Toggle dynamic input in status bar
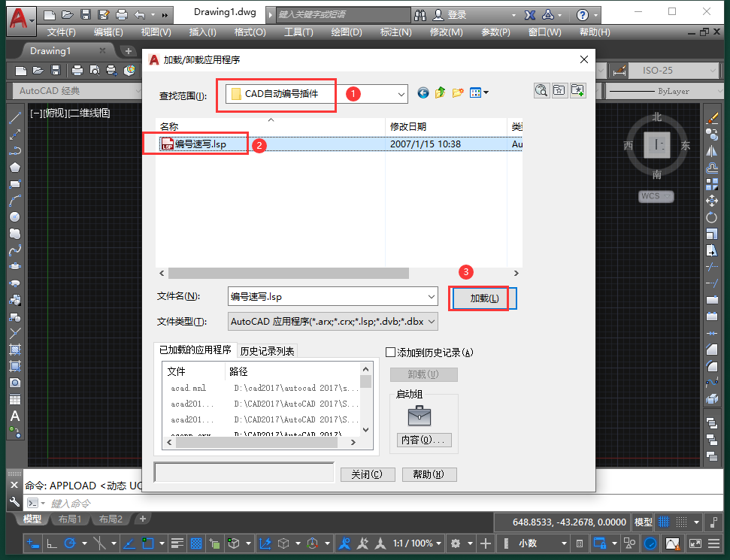This screenshot has height=560, width=730. [x=32, y=543]
